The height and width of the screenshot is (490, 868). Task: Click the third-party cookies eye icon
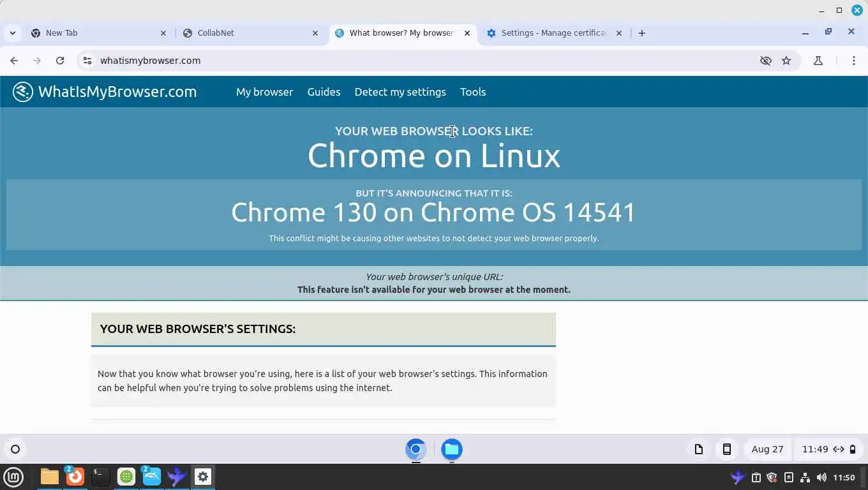coord(765,61)
